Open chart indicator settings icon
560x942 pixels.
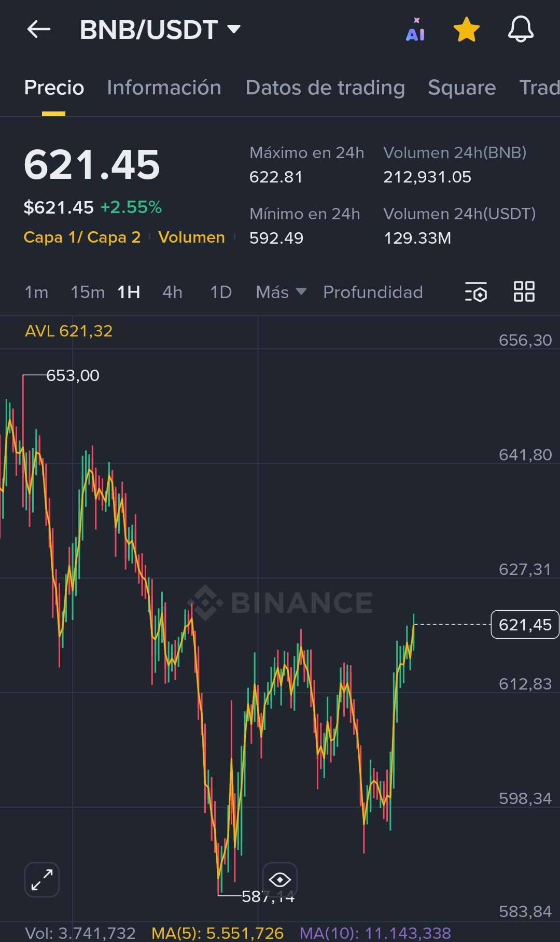476,292
